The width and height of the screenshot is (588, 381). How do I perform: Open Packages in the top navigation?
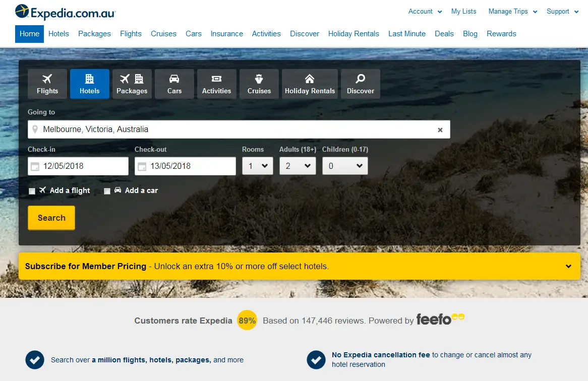[94, 34]
